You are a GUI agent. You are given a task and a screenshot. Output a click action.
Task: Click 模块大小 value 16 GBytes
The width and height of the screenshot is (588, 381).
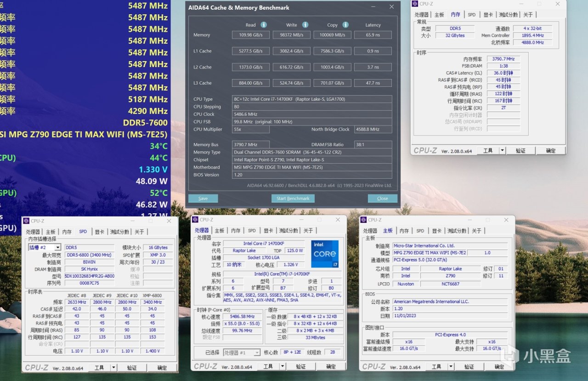(158, 247)
